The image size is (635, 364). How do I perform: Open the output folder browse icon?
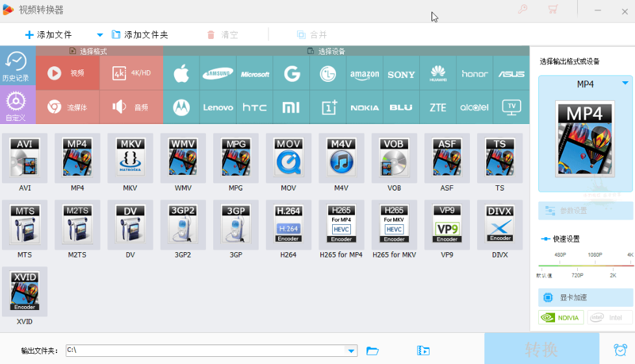tap(372, 351)
